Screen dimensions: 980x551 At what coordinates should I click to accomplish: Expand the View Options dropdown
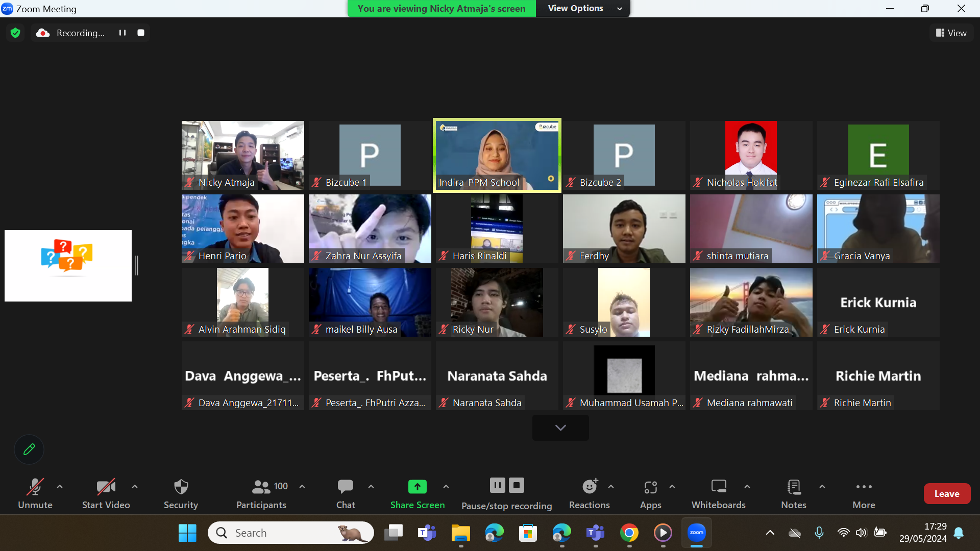point(583,8)
